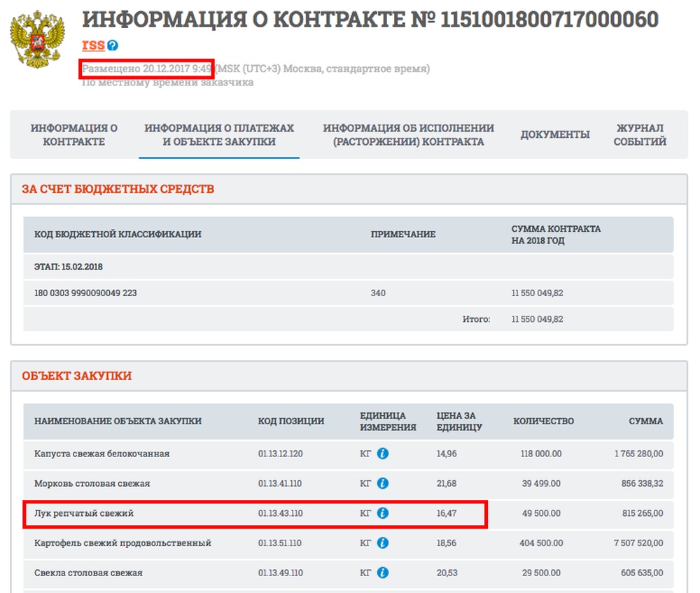Select Информация о платежах и объекте закупки tab

[219, 134]
